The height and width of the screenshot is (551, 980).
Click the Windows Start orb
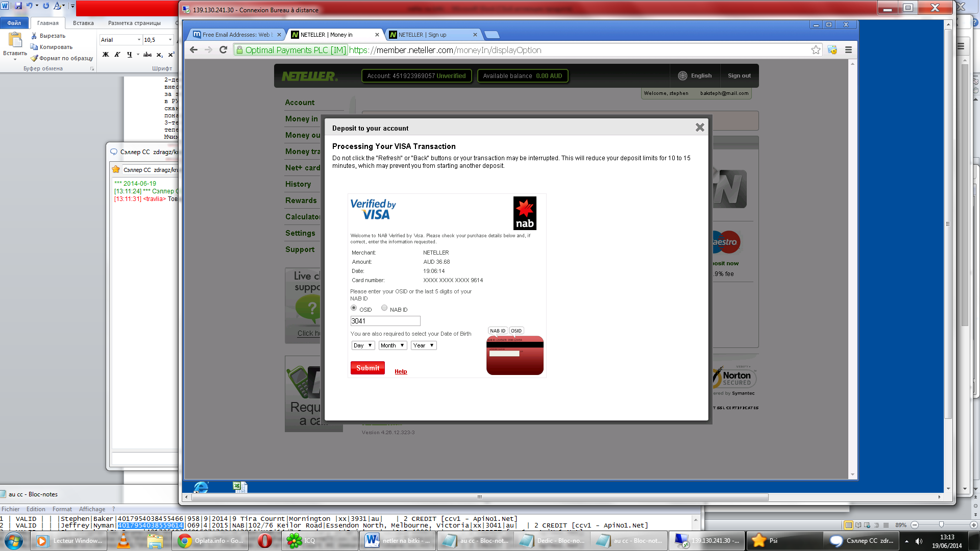tap(14, 541)
